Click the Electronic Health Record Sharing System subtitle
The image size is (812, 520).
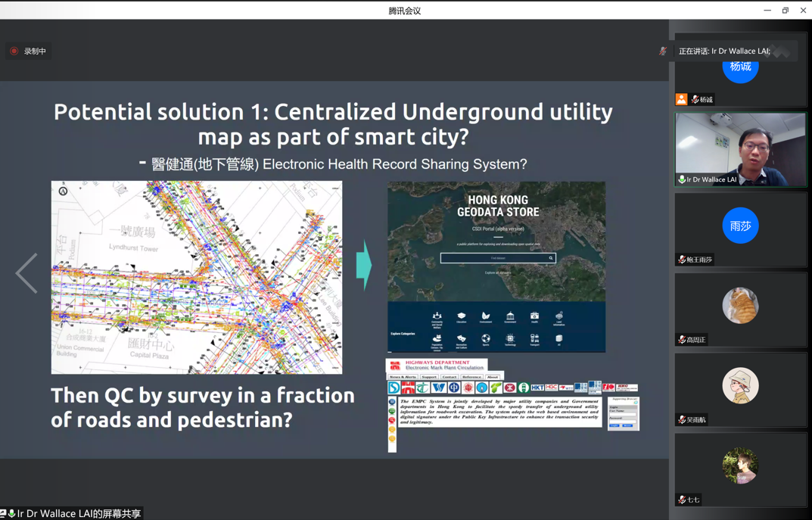[394, 164]
